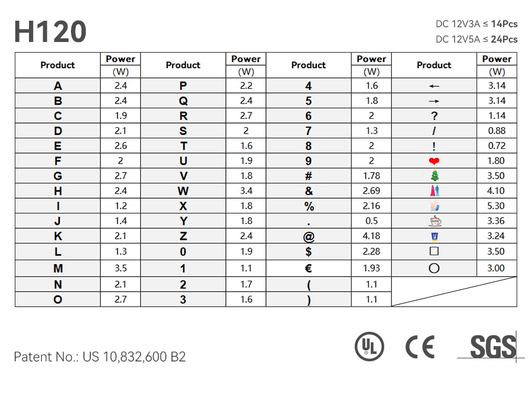Select the empty circle symbol

coord(434,268)
